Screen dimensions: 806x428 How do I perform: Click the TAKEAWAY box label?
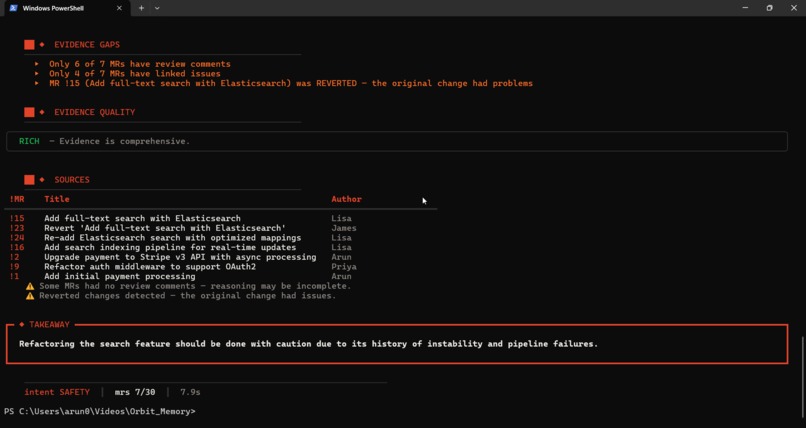pos(49,325)
